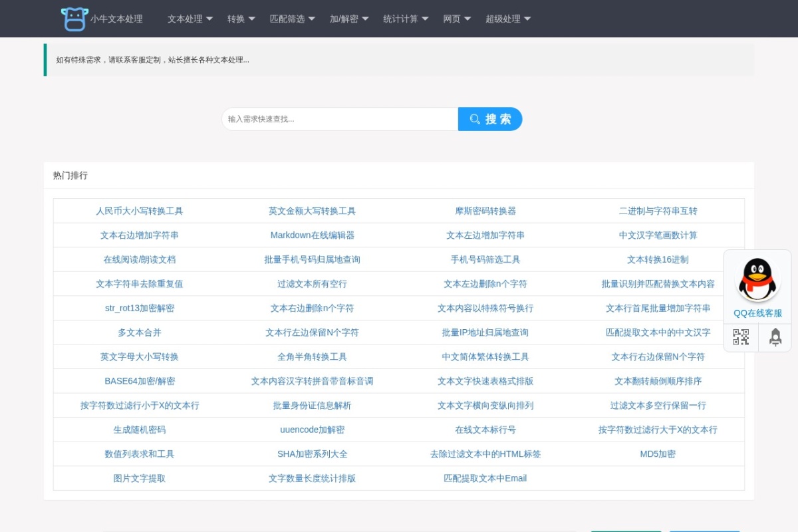Expand the 转换 dropdown menu
The height and width of the screenshot is (532, 798).
pos(241,19)
